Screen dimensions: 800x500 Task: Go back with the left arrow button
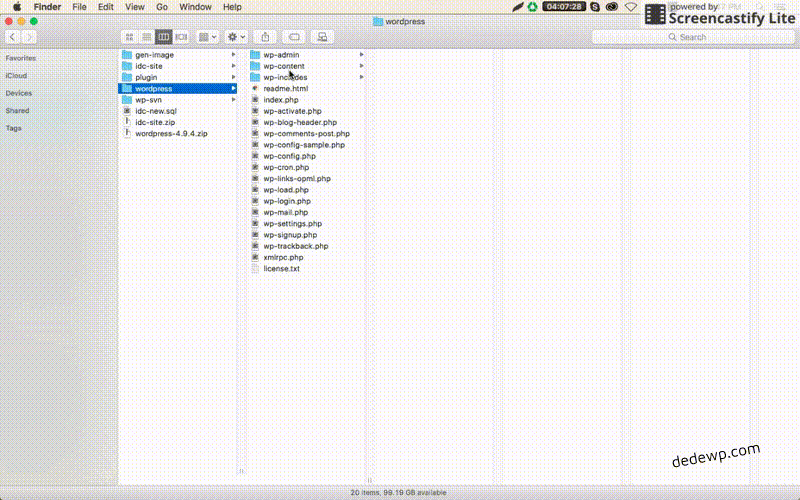pos(12,37)
